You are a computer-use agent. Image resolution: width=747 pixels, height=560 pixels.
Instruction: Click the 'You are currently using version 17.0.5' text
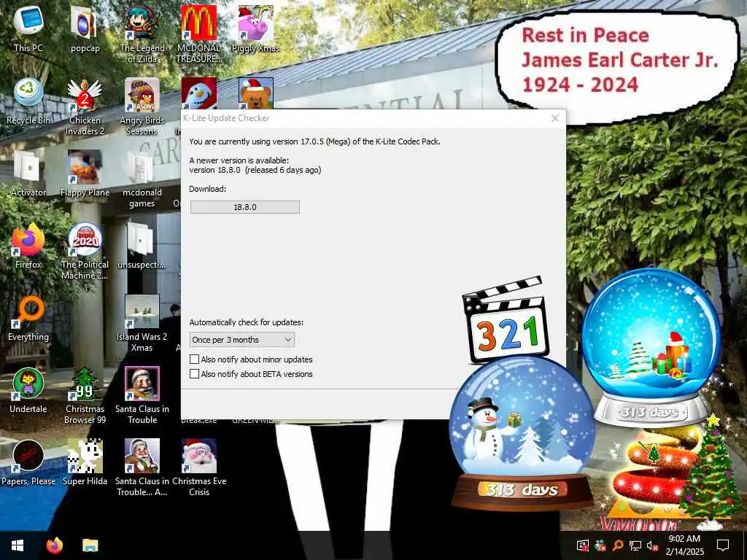[x=314, y=141]
